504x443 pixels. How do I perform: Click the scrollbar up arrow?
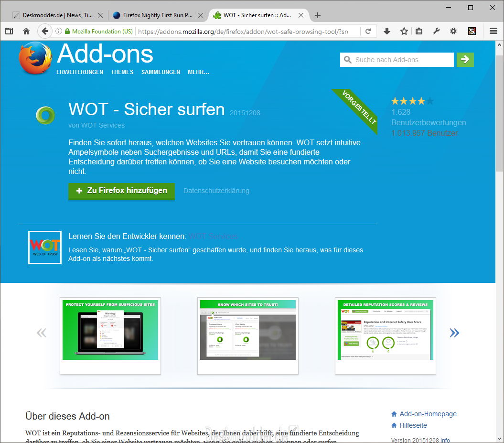(500, 45)
